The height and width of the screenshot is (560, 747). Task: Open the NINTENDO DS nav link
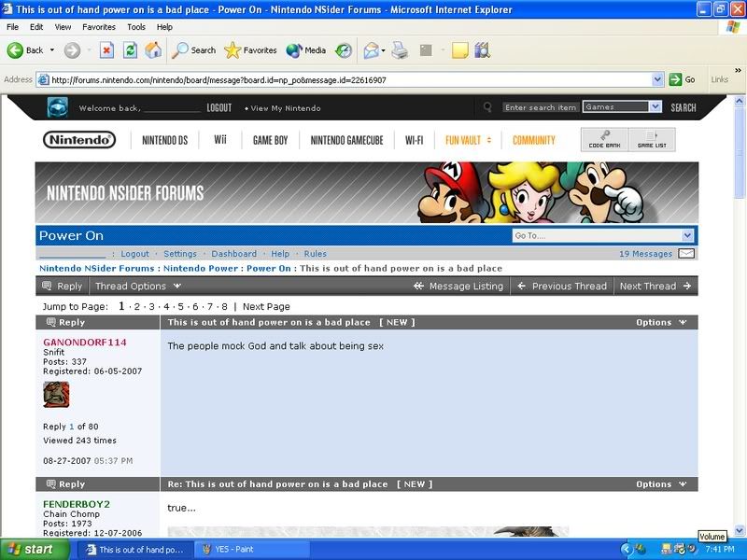(x=165, y=140)
